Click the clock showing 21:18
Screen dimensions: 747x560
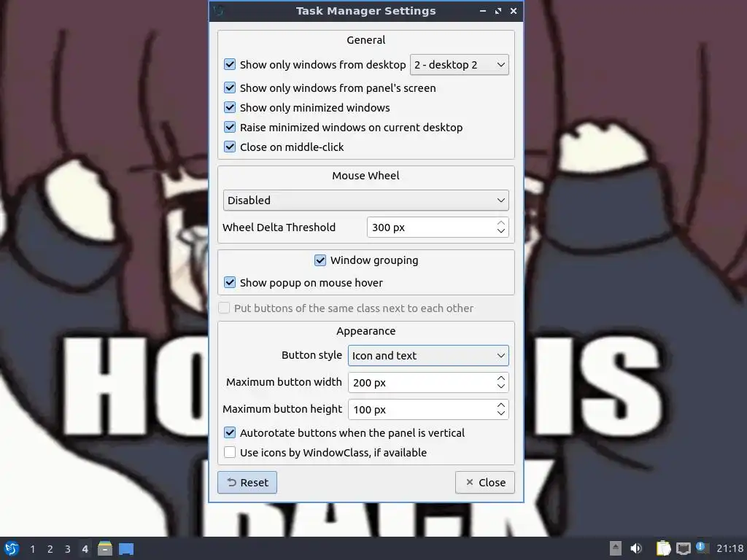pyautogui.click(x=729, y=549)
